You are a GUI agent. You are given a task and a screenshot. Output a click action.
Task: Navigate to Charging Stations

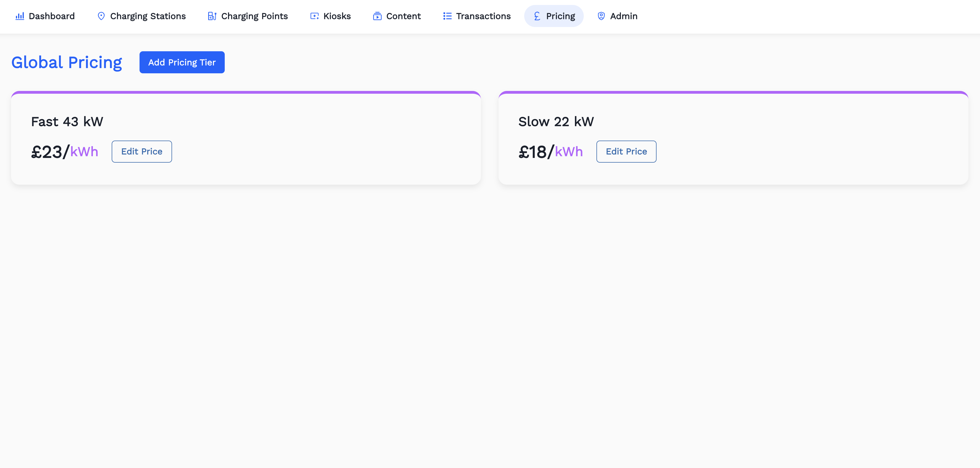[148, 16]
